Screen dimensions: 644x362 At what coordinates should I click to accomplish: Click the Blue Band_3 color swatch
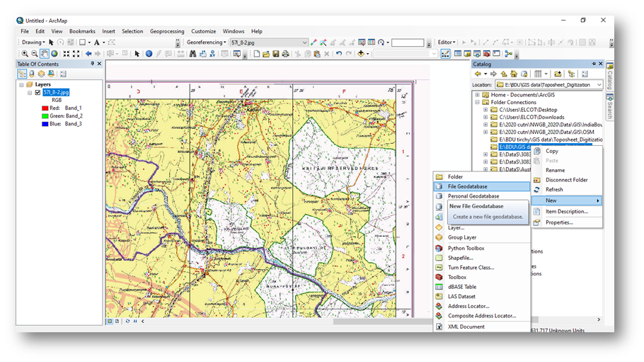point(45,124)
